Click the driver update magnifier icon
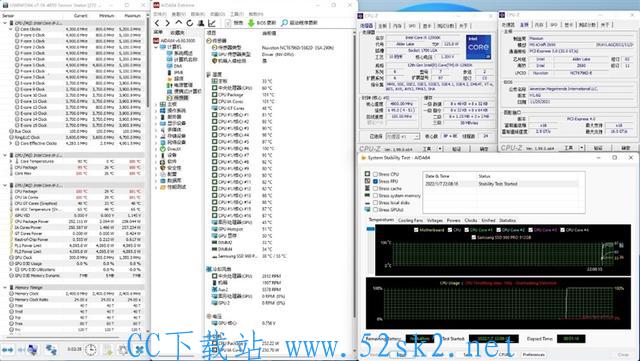This screenshot has width=640, height=361. pyautogui.click(x=284, y=23)
